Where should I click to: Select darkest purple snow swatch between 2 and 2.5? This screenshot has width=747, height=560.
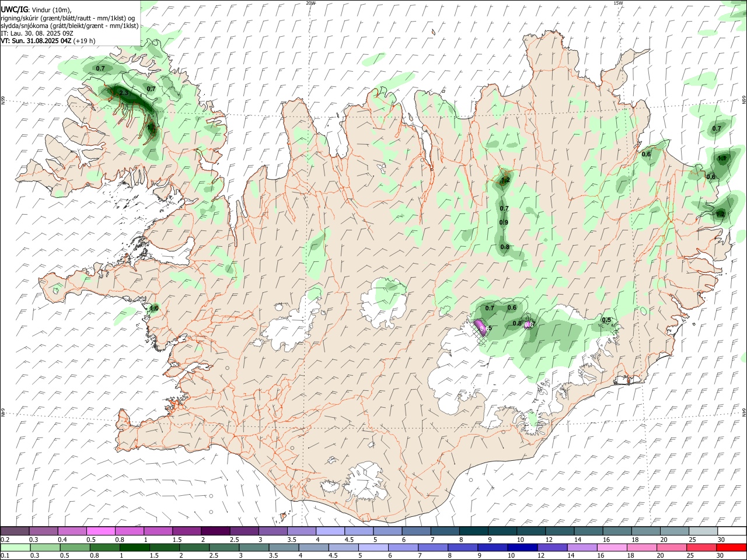point(215,531)
